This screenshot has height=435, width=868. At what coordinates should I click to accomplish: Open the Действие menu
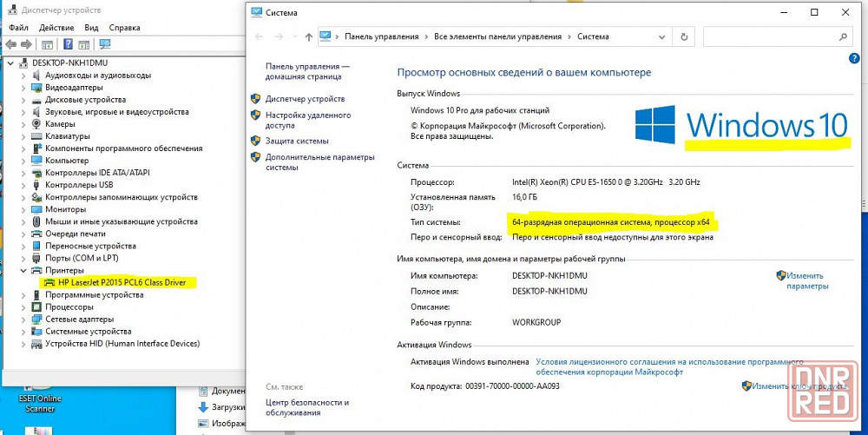[x=56, y=28]
